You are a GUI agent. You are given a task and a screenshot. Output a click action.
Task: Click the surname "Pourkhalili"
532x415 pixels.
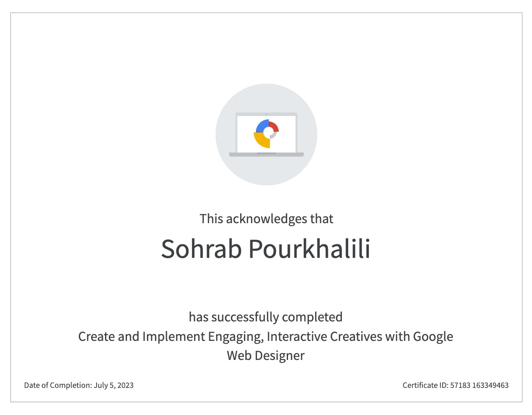[x=309, y=249]
